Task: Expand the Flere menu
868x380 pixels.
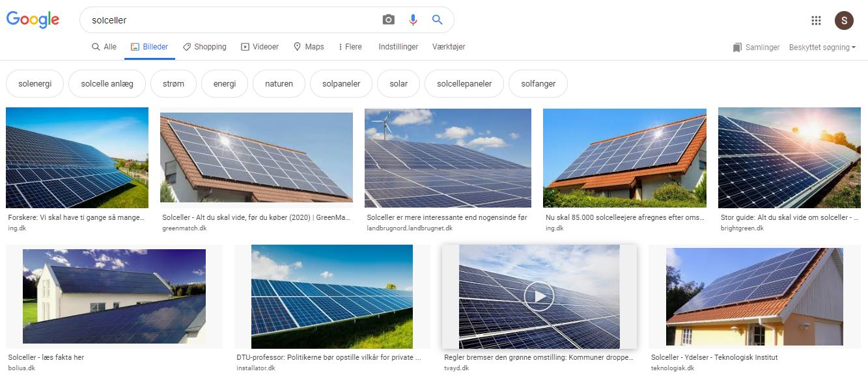Action: point(350,47)
